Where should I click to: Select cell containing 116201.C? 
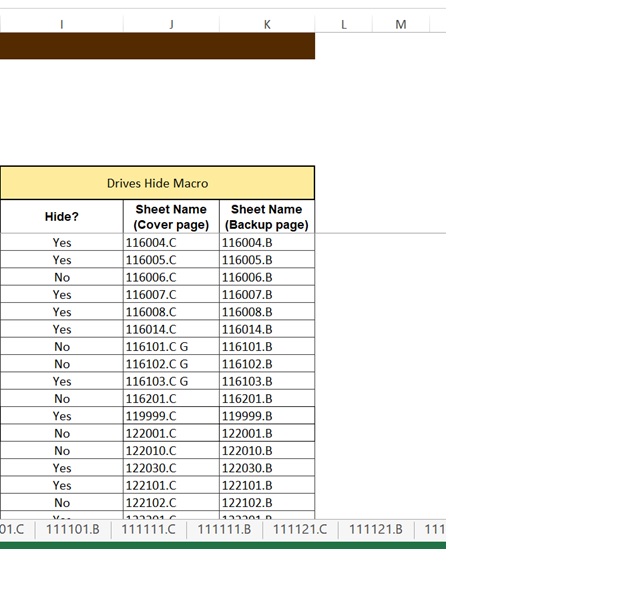click(171, 399)
